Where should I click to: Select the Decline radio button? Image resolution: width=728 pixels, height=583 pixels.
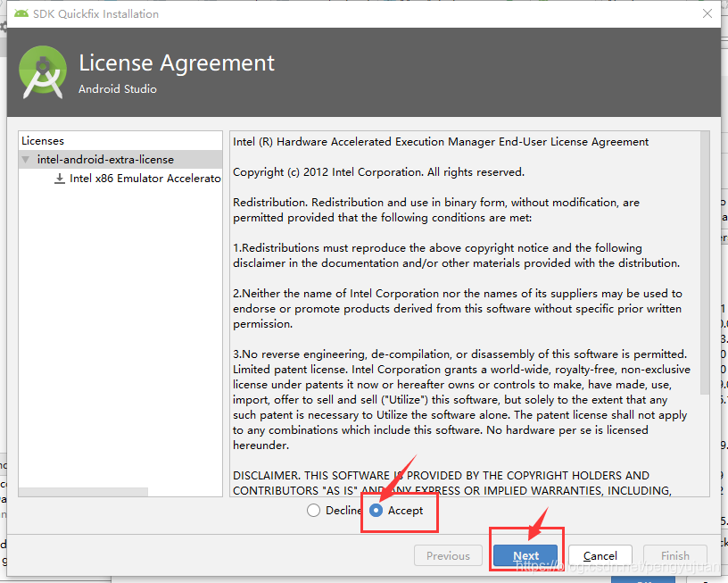(x=313, y=511)
